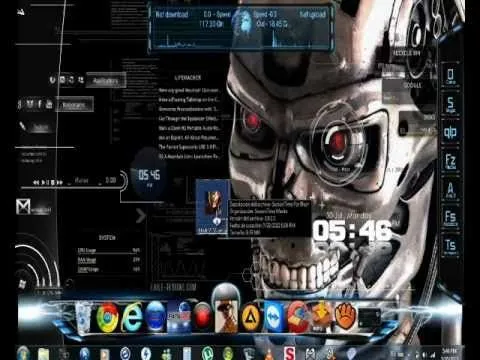Open the Notes label button
This screenshot has height=360, width=480.
point(41,127)
